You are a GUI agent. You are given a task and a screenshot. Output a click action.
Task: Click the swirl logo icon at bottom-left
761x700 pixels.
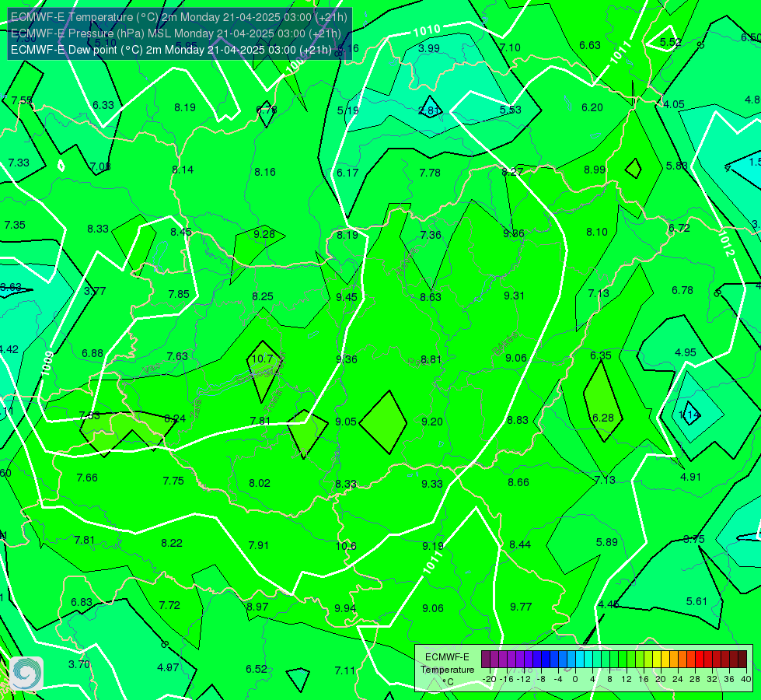[26, 674]
